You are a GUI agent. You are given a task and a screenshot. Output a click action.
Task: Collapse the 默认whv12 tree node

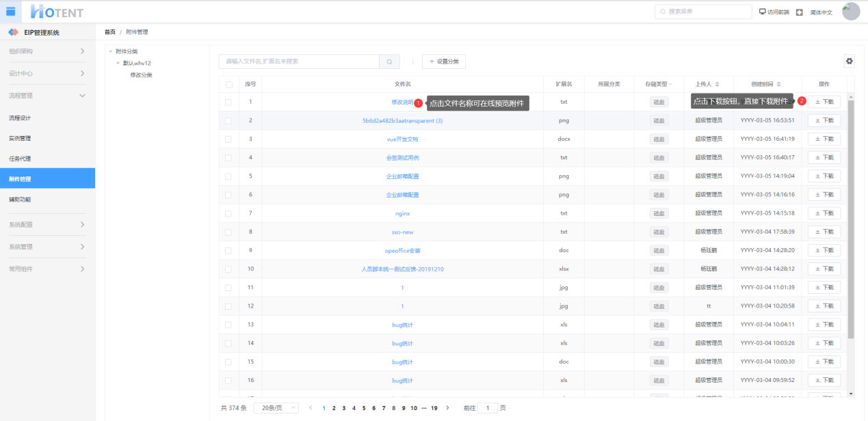pos(118,63)
